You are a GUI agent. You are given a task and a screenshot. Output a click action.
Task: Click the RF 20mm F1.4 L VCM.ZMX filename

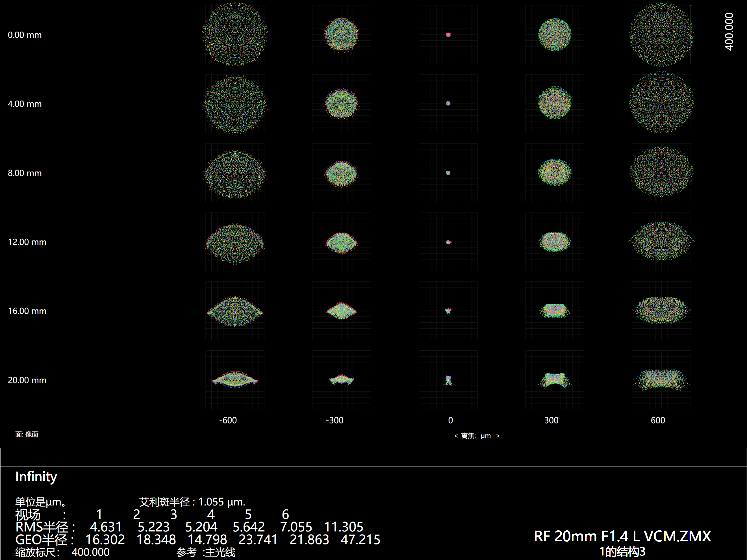click(622, 536)
